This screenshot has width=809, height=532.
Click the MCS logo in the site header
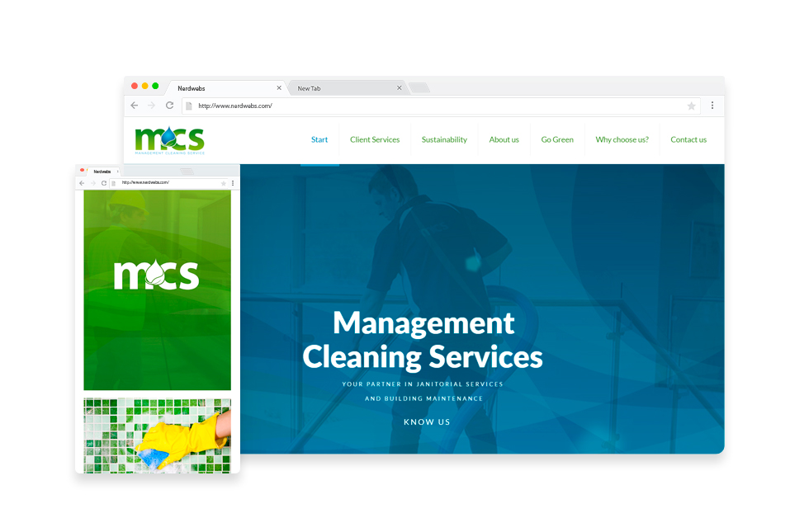pos(170,140)
